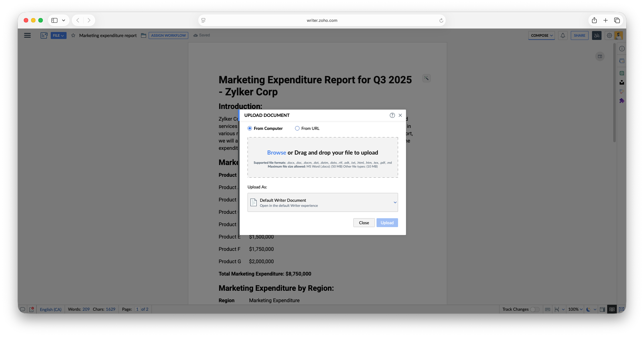Click the help question mark in dialog
The width and height of the screenshot is (644, 337).
point(392,115)
